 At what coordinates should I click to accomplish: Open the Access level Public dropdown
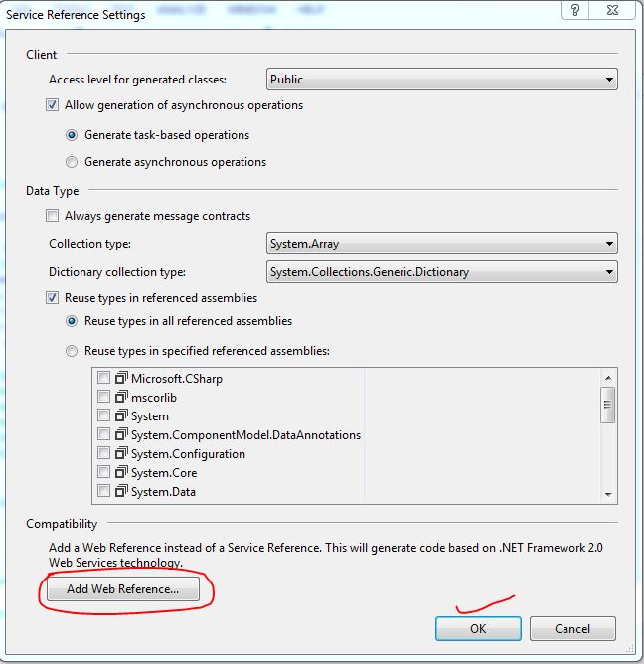coord(442,80)
